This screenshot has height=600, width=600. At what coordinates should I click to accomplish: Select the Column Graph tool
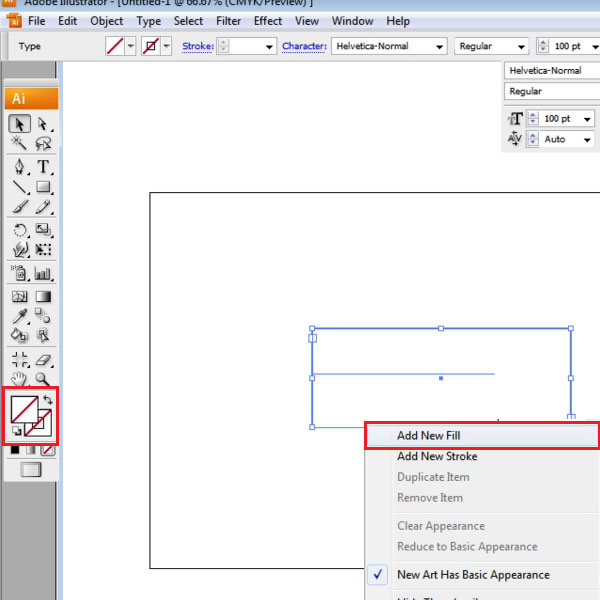click(43, 273)
